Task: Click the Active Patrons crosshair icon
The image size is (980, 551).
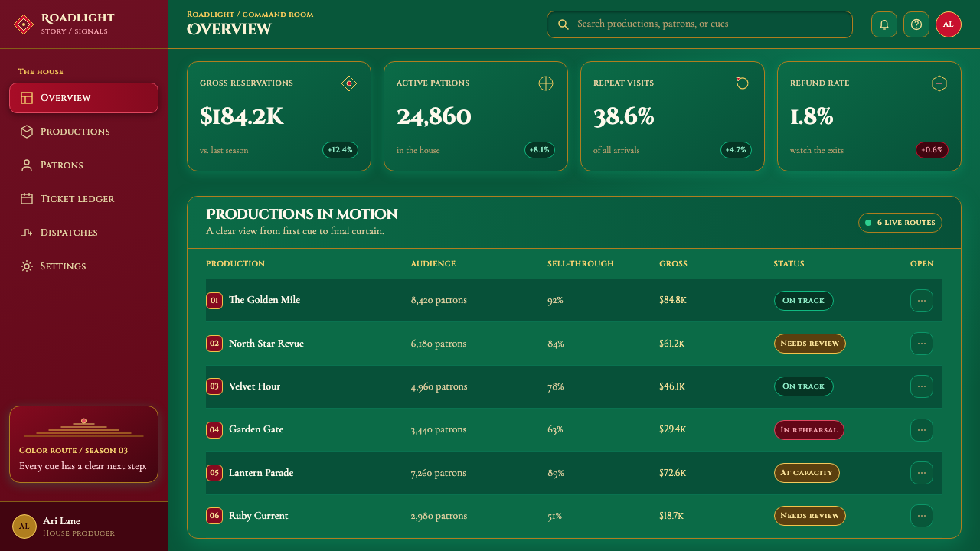Action: click(546, 83)
